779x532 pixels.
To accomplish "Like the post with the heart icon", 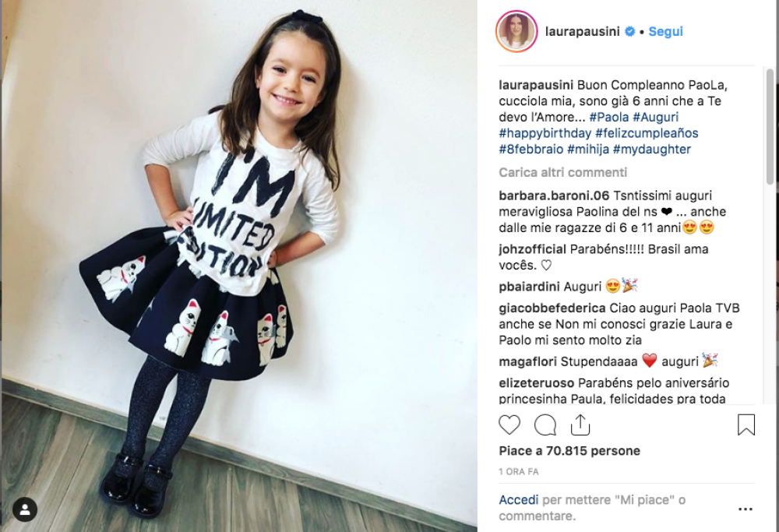I will coord(509,425).
